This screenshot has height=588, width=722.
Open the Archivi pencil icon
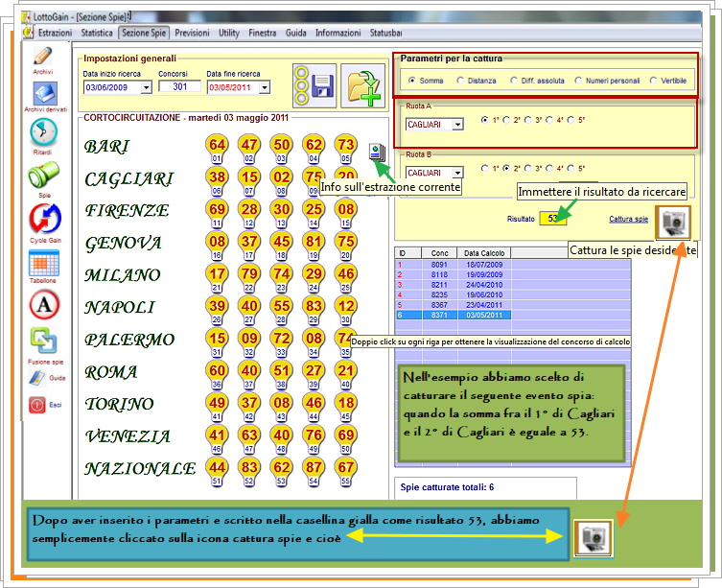(43, 57)
